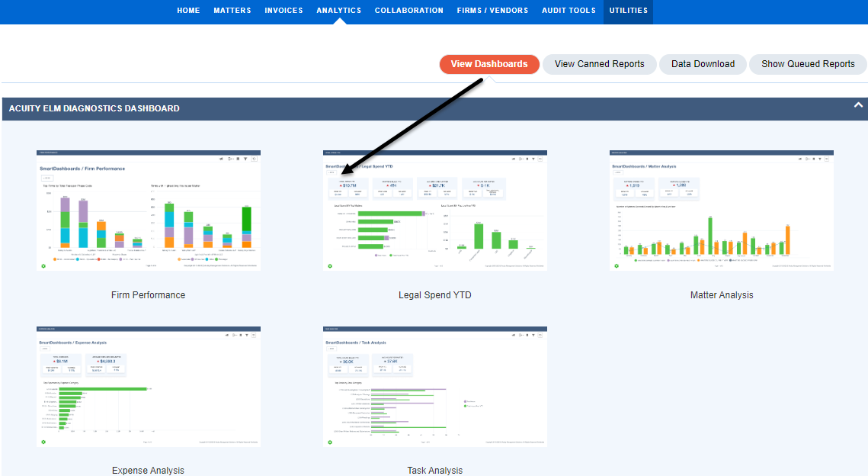The image size is (868, 476).
Task: Click the View Canned Reports button
Action: tap(600, 64)
